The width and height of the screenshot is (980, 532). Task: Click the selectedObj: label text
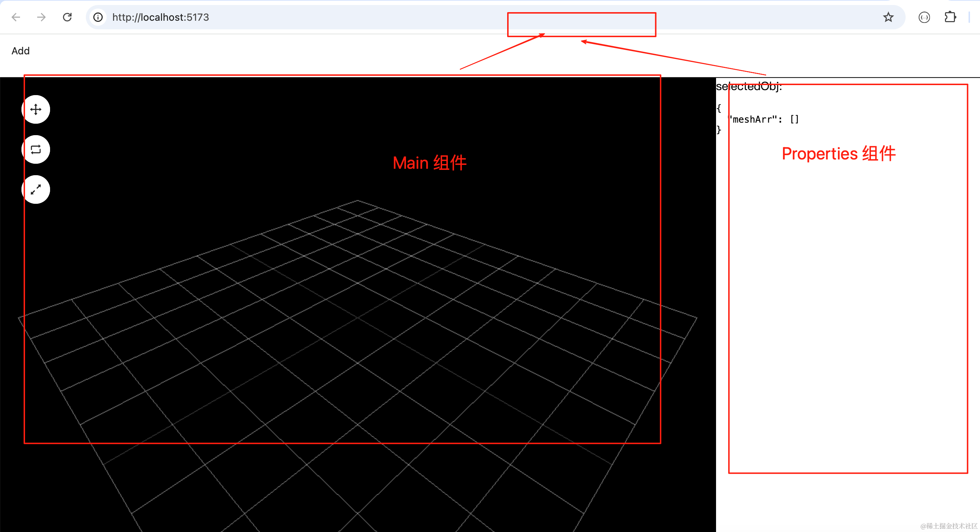(749, 86)
